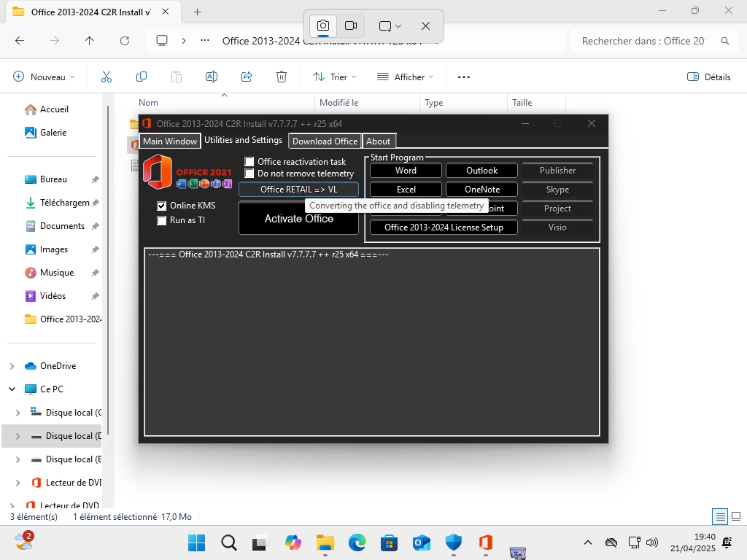Expand the OneDrive tree node
747x560 pixels.
pos(12,366)
